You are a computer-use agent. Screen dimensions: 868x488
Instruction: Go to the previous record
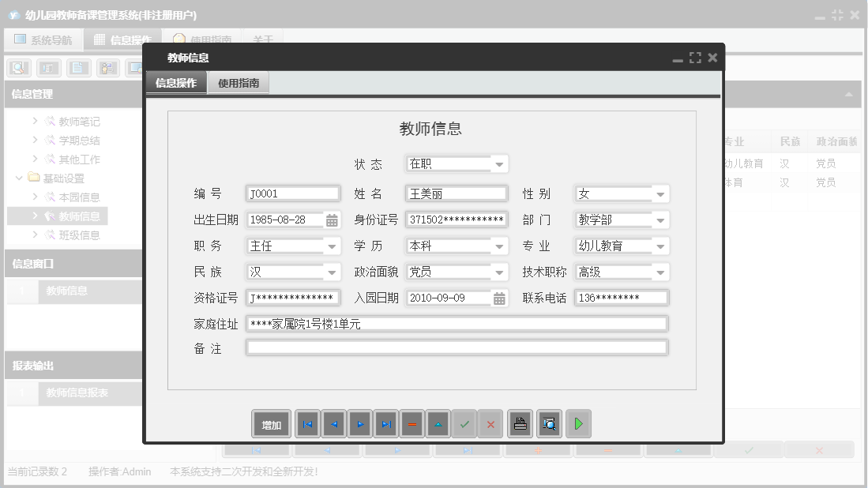pyautogui.click(x=333, y=425)
